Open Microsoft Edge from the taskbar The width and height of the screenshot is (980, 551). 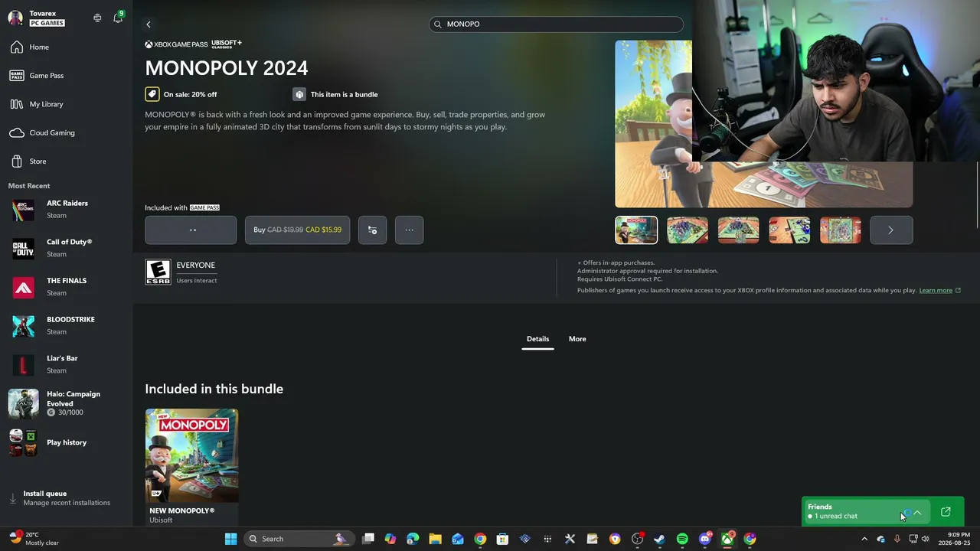click(413, 539)
